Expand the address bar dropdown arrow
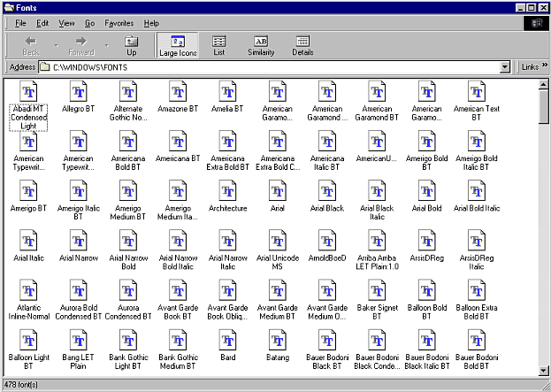551x392 pixels. click(x=505, y=66)
